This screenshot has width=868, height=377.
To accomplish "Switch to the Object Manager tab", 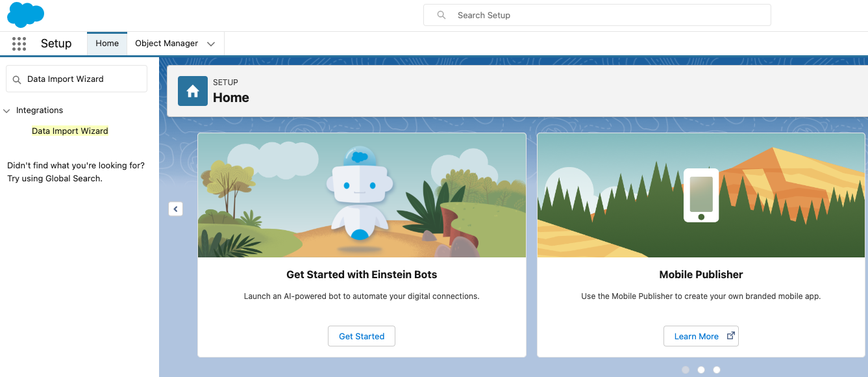I will pyautogui.click(x=166, y=44).
